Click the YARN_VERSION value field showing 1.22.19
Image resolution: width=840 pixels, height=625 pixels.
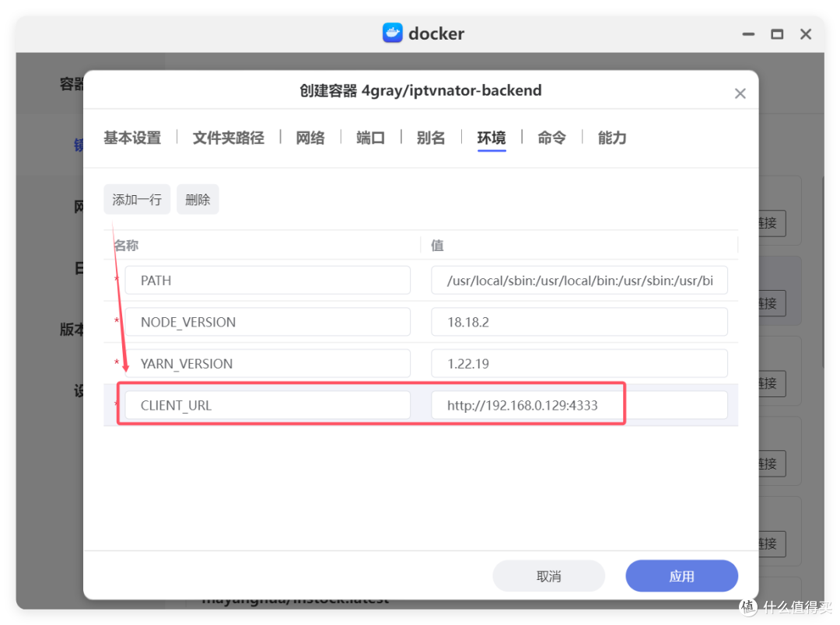(x=579, y=363)
